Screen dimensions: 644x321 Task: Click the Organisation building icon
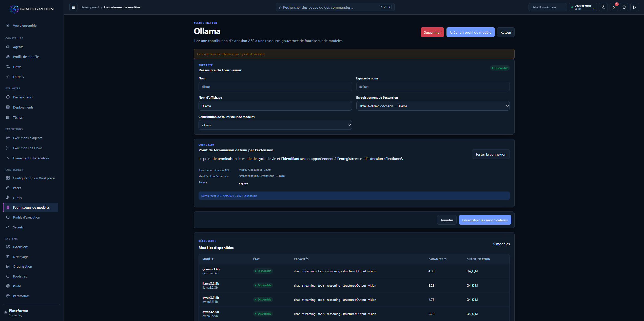(8, 266)
